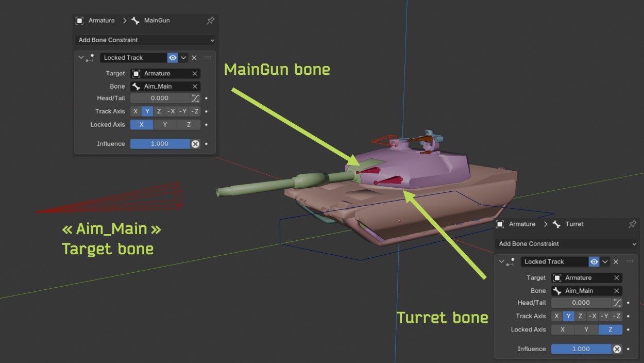This screenshot has width=644, height=363.
Task: Animate MainGun Influence property dot
Action: [x=207, y=144]
